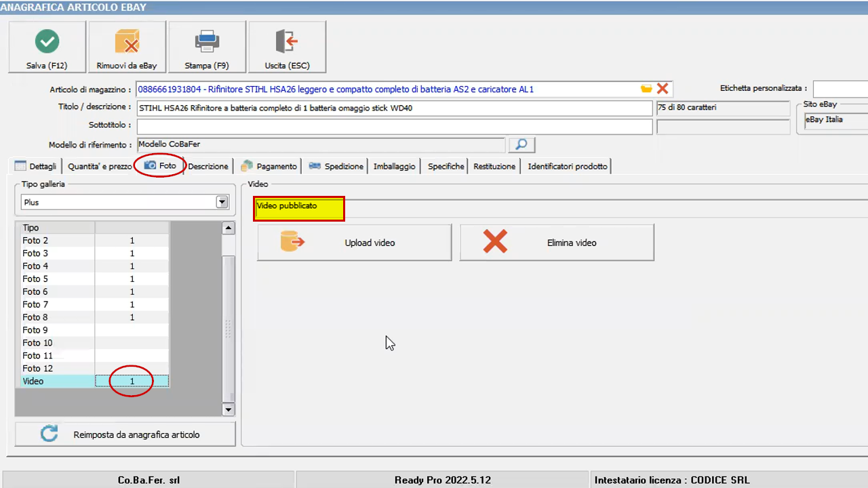Click the Etichetta personalizzata field

click(840, 89)
